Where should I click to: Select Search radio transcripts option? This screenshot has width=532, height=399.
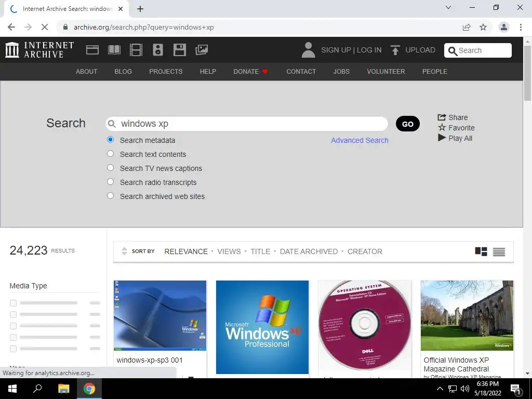110,181
